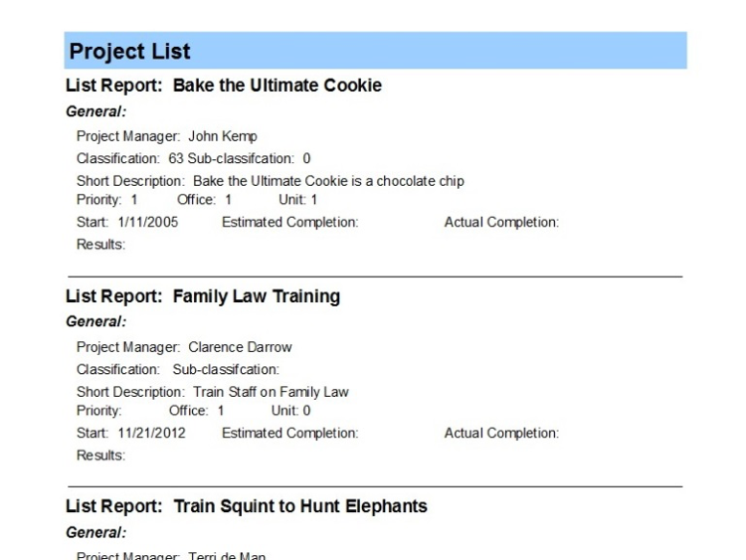Viewport: 746px width, 560px height.
Task: Click the Start date 11/21/2012
Action: [x=130, y=433]
